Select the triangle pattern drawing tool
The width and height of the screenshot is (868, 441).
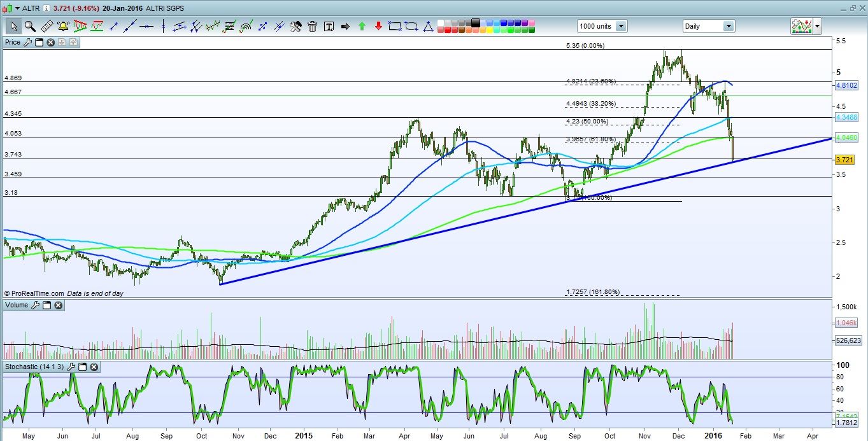[x=80, y=26]
